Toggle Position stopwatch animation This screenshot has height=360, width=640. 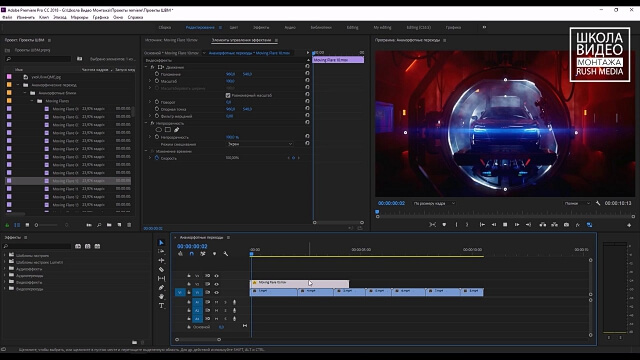(157, 74)
